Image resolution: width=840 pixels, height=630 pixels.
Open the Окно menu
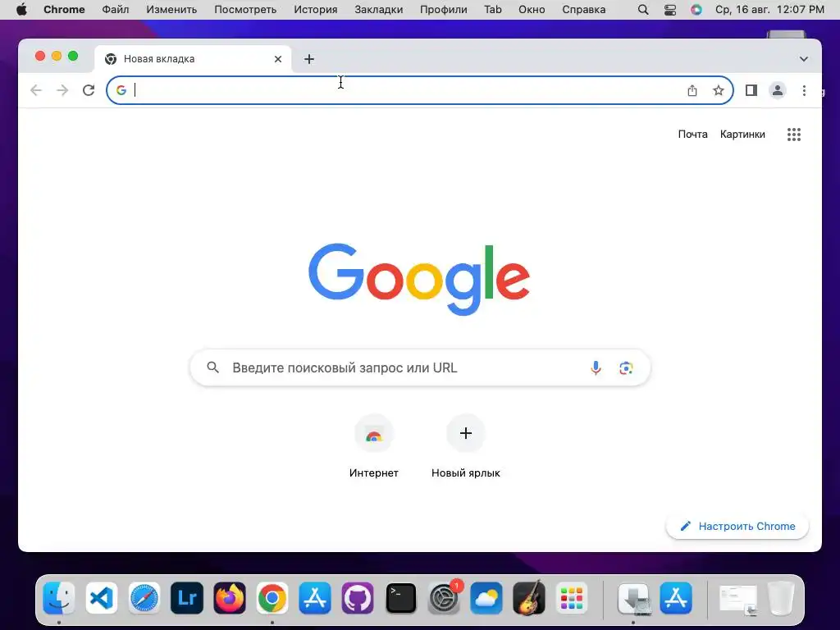532,10
